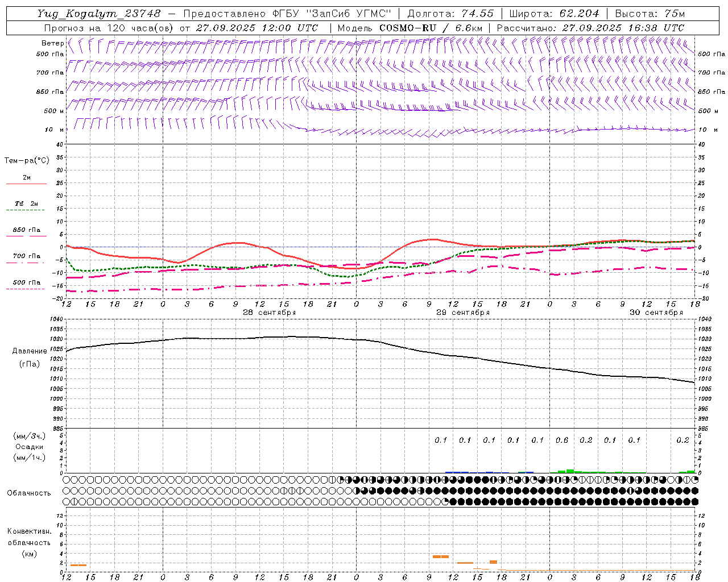Click the Осадки precipitation panel label

click(30, 447)
